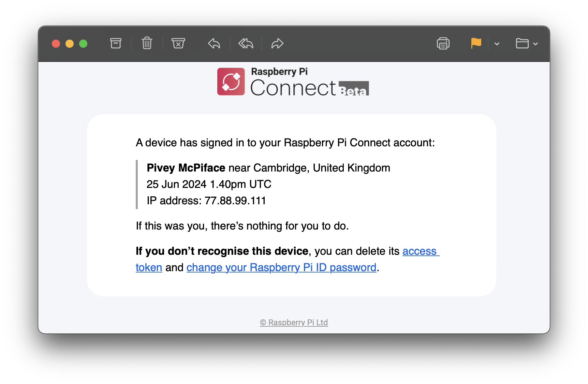Screen dimensions: 588x384
Task: Open change your Raspberry Pi ID password link
Action: tap(281, 267)
